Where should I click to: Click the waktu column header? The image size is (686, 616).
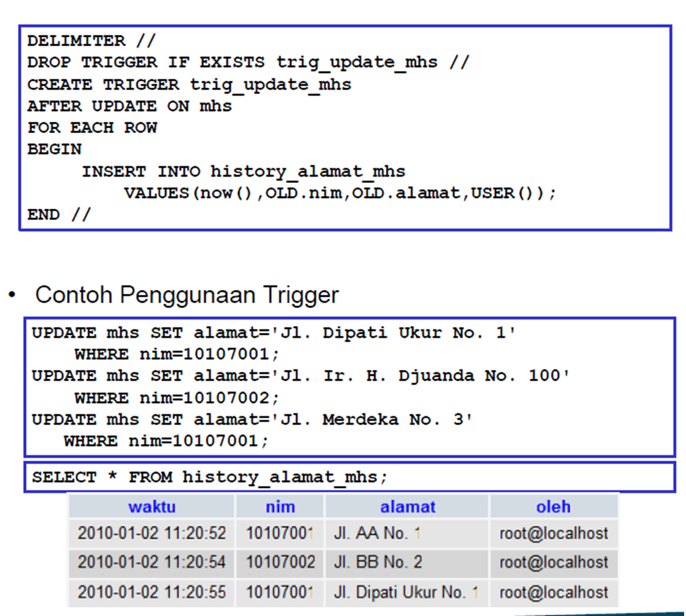155,507
